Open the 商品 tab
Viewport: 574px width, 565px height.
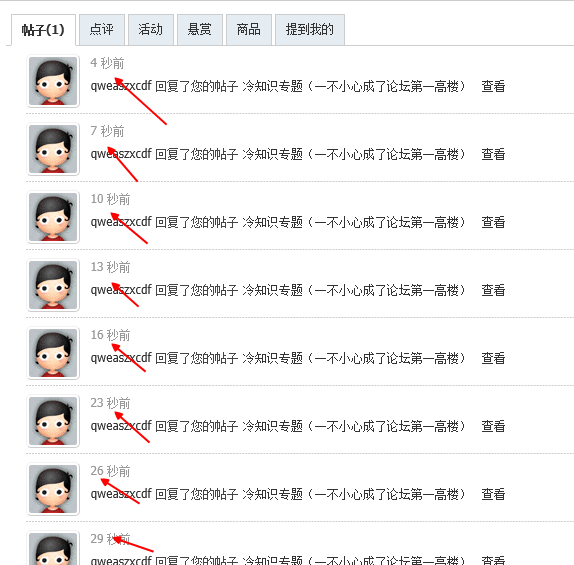[249, 30]
